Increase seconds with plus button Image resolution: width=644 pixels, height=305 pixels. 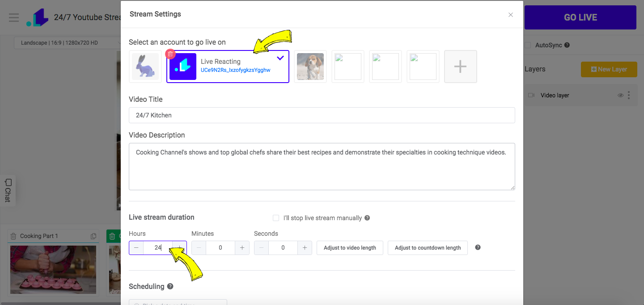pos(305,248)
